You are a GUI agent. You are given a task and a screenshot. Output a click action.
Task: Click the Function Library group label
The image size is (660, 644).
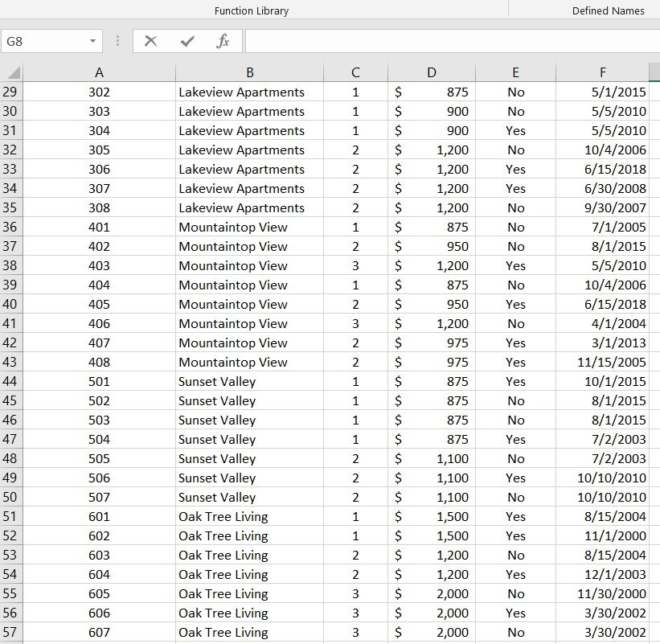[252, 10]
